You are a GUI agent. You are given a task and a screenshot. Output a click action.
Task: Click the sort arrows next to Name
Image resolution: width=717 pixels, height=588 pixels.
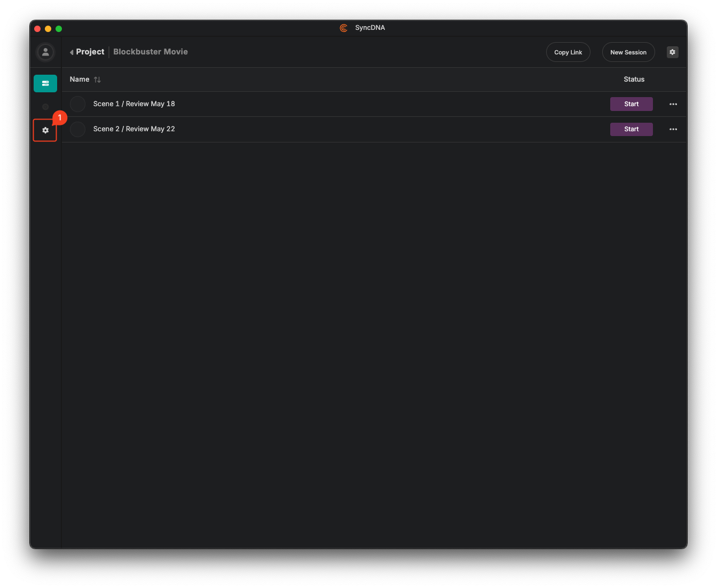point(97,80)
